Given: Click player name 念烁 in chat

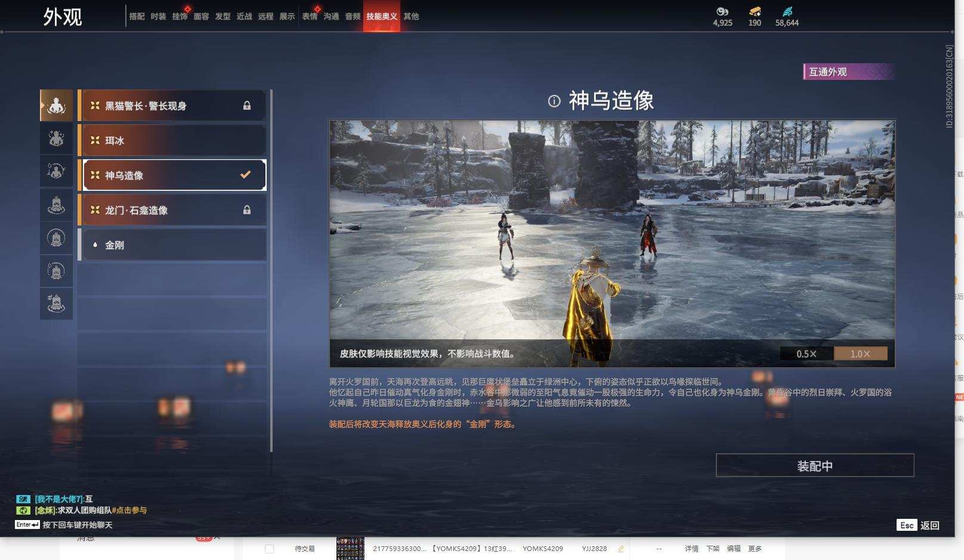Looking at the screenshot, I should [45, 510].
